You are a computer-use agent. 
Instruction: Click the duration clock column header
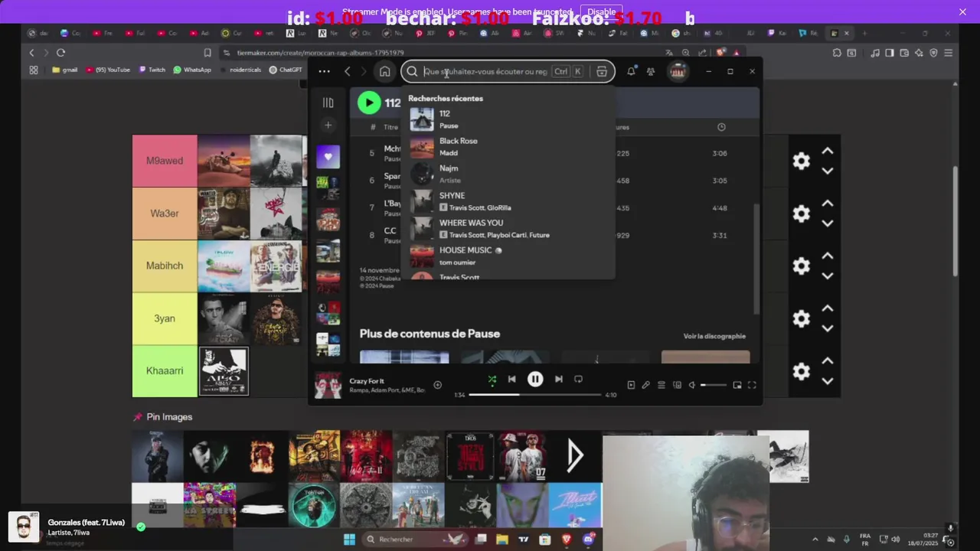point(721,127)
